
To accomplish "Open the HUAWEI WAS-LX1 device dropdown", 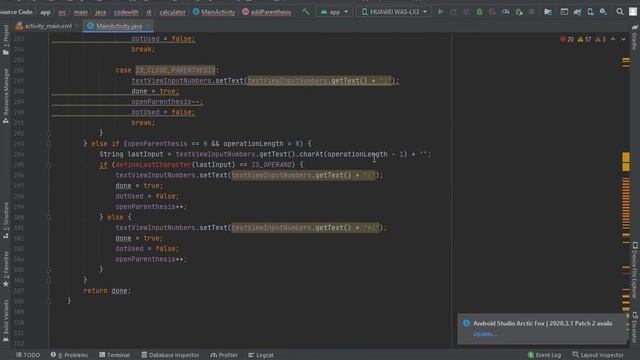I will [394, 12].
